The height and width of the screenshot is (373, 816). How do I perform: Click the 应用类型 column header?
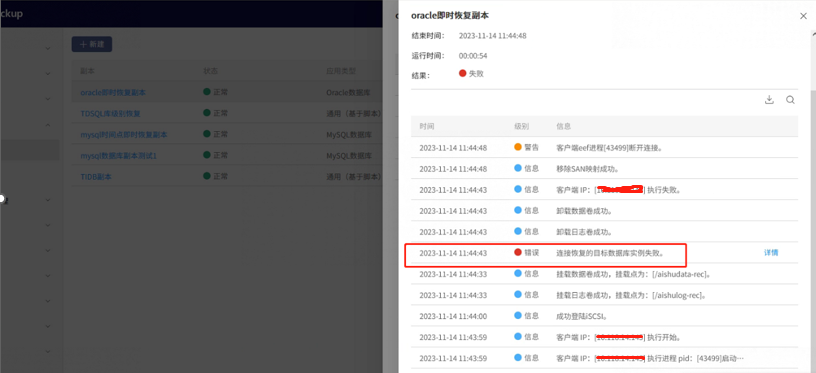tap(340, 71)
